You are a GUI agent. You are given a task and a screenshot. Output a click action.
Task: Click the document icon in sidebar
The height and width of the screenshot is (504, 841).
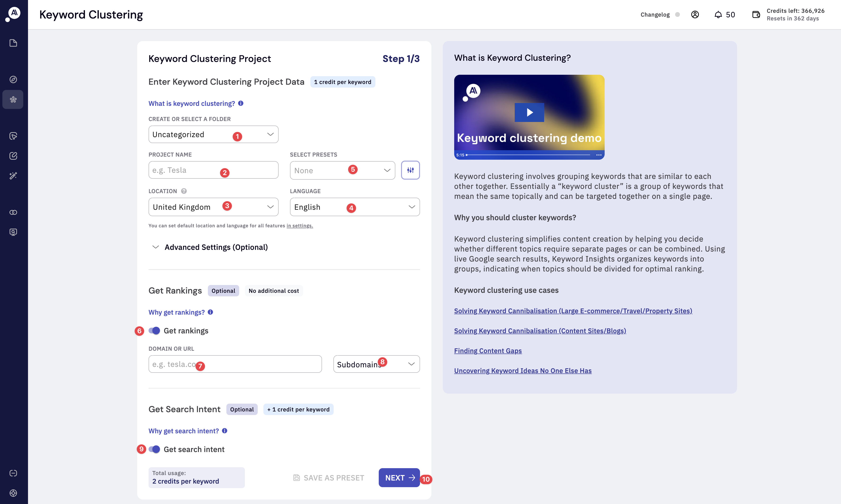tap(13, 43)
